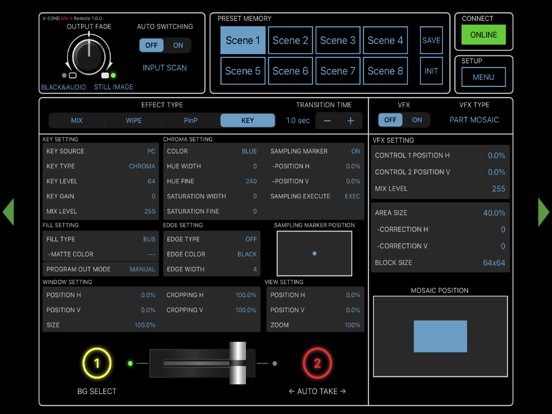
Task: Select KEY effect type
Action: coord(247,120)
